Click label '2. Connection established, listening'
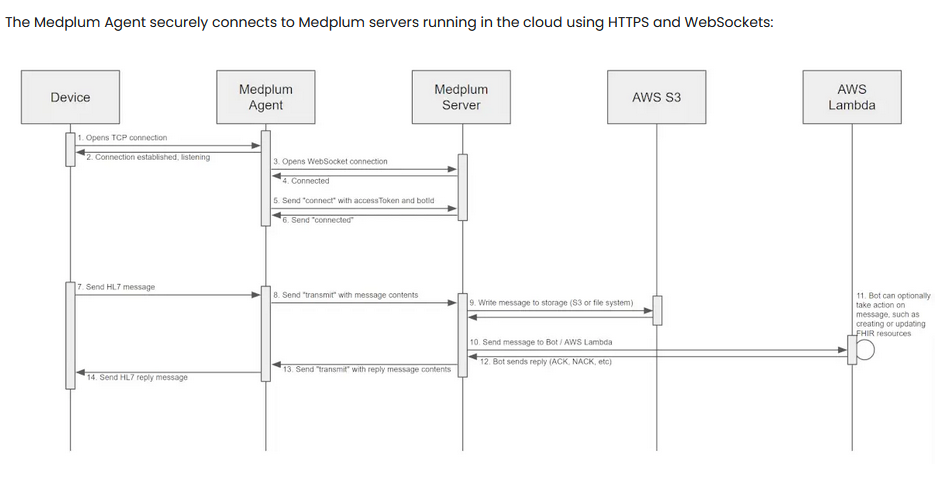Viewport: 941px width, 480px height. [148, 157]
